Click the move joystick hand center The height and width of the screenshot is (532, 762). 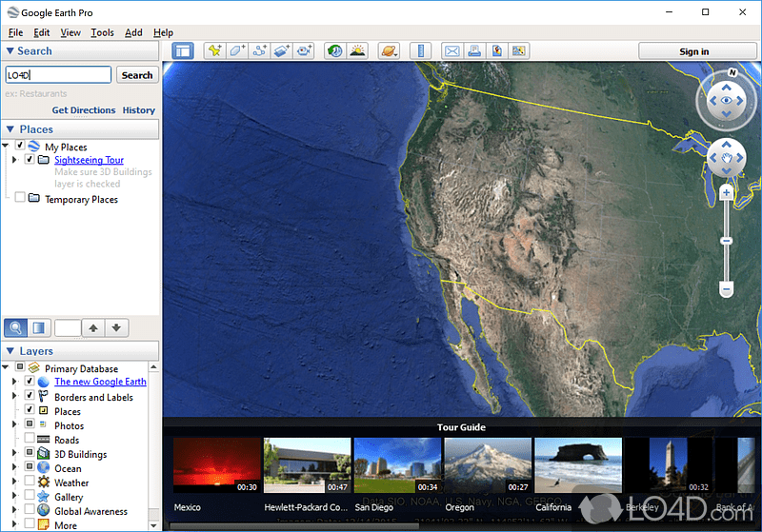click(x=726, y=158)
